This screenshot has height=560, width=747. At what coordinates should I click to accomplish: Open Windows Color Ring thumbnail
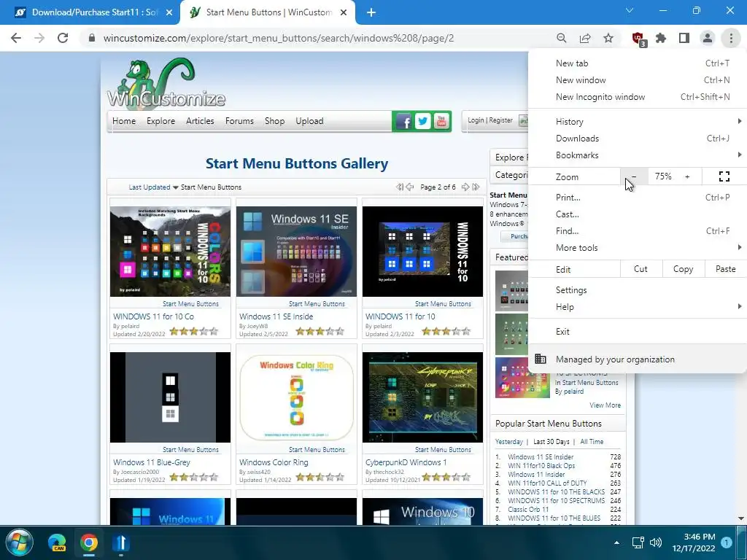pyautogui.click(x=296, y=397)
